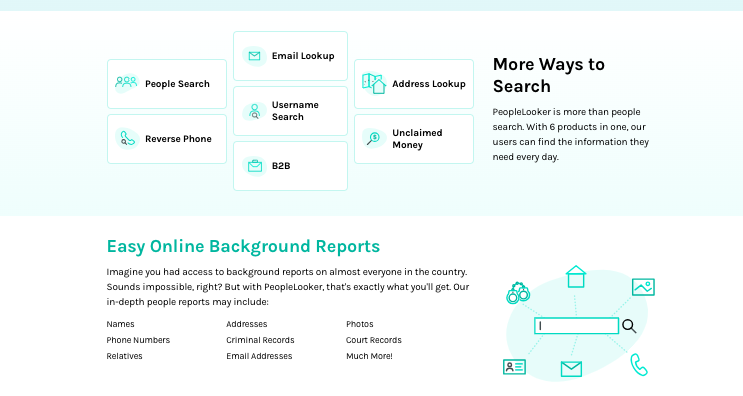Click the Username Search person icon
743x396 pixels.
[x=254, y=111]
